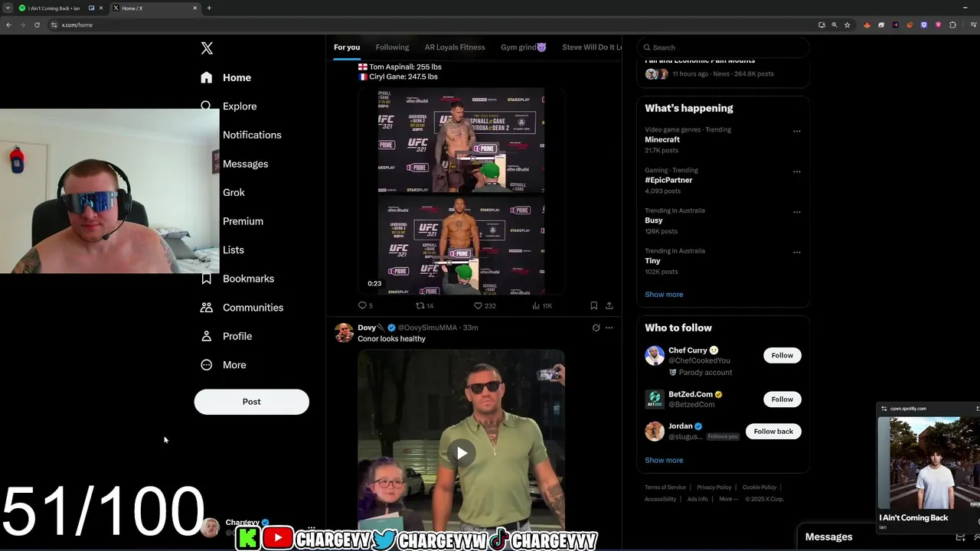Open Premium from the sidebar
Viewport: 980px width, 551px height.
(x=243, y=221)
